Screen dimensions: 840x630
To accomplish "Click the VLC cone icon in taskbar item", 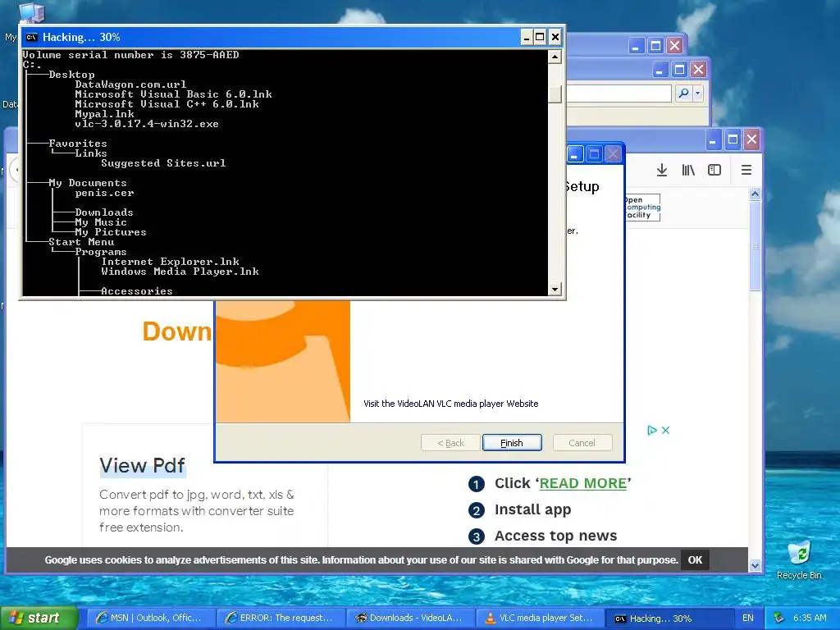I will [490, 618].
